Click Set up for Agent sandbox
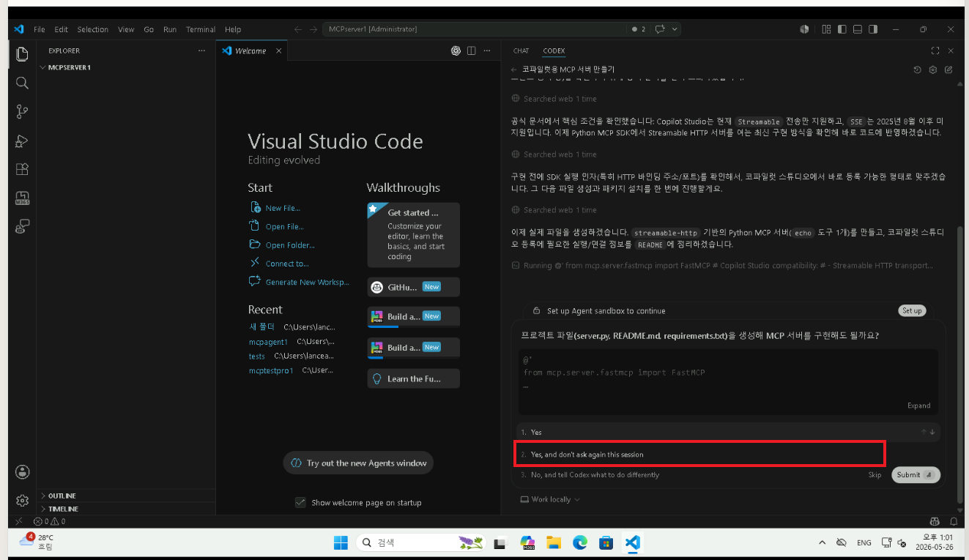The image size is (969, 560). coord(912,310)
